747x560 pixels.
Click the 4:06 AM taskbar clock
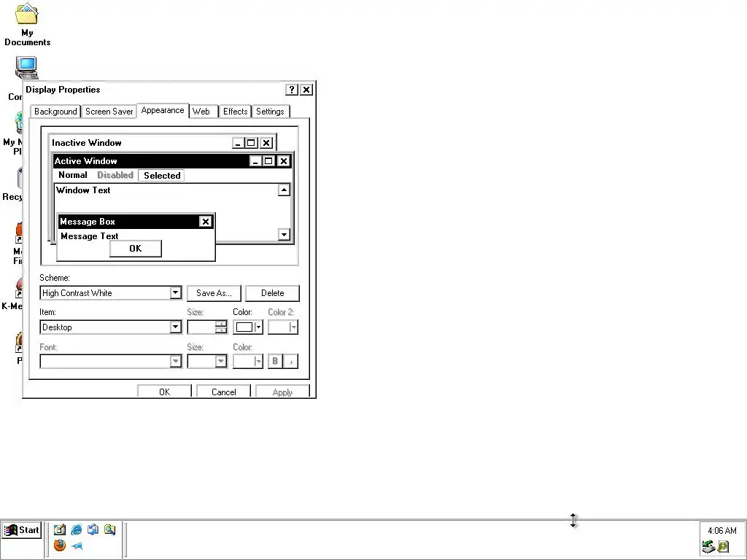(x=721, y=531)
